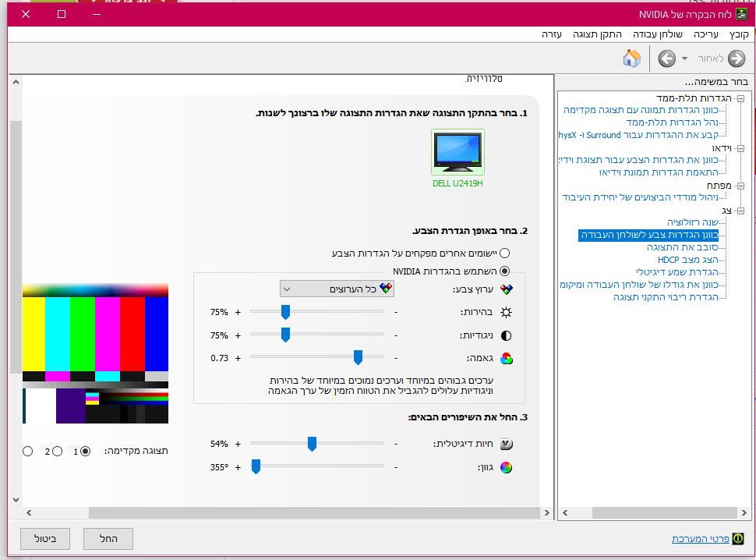Open 'נהל הגדרות תלת-ממד' tree item
The image size is (756, 560).
[x=672, y=122]
